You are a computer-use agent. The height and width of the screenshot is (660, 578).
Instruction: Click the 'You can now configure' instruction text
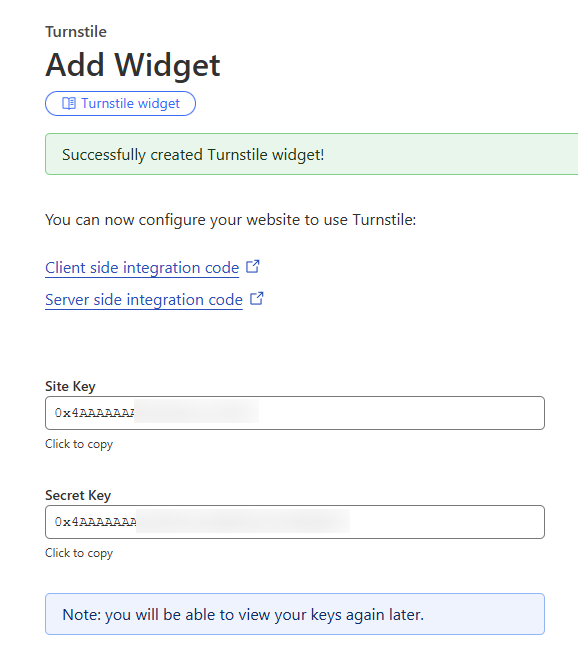pyautogui.click(x=230, y=220)
